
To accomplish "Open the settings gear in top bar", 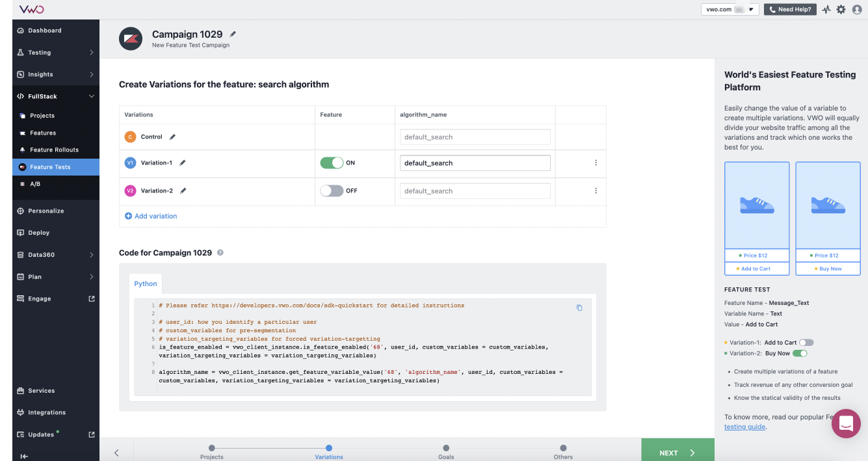I will pyautogui.click(x=841, y=9).
